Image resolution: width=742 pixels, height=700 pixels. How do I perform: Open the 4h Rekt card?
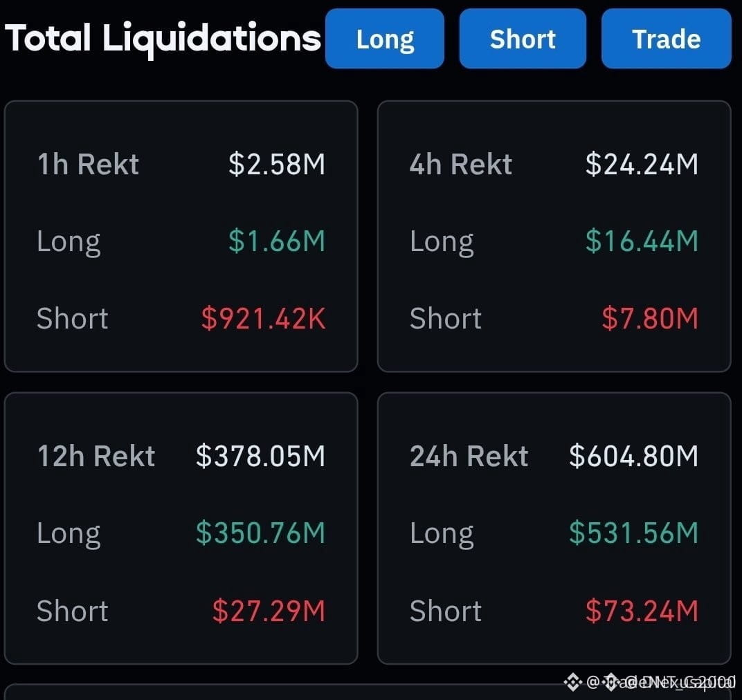tap(554, 236)
